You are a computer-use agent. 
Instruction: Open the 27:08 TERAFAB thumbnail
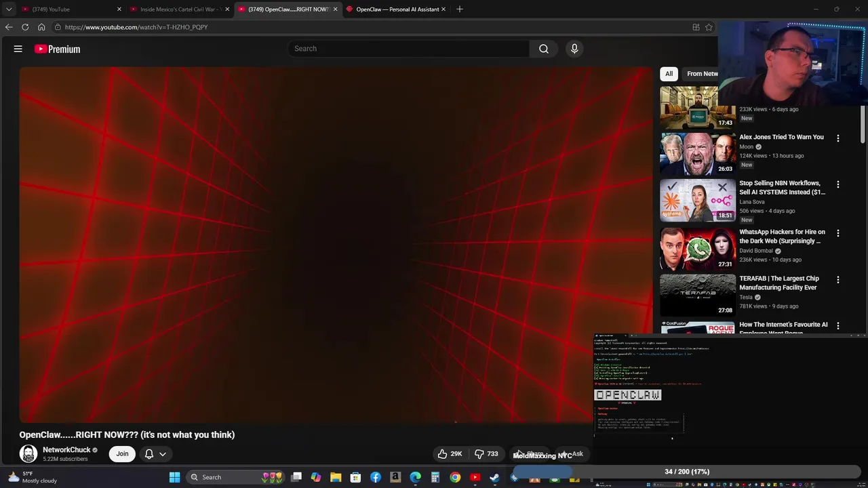coord(698,295)
